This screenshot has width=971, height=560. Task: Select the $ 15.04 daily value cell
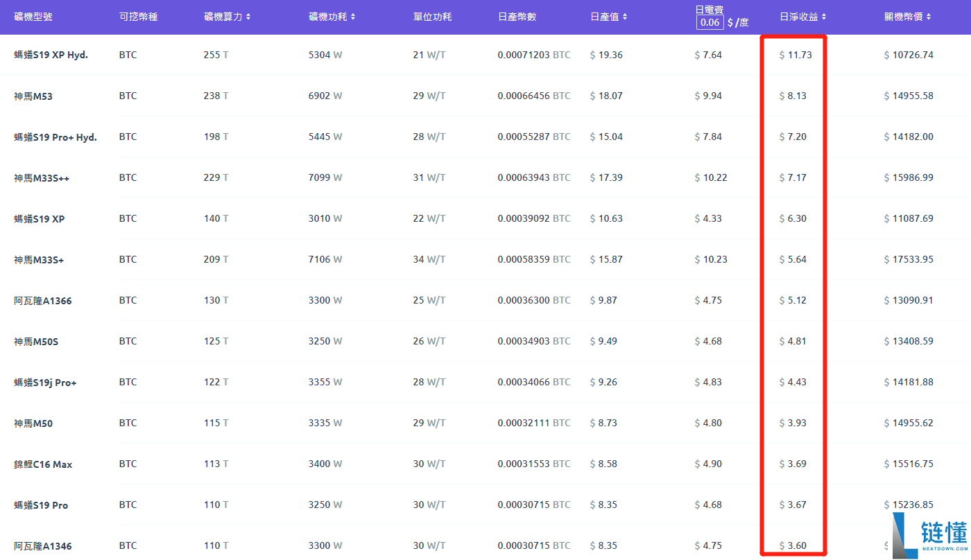(x=606, y=137)
